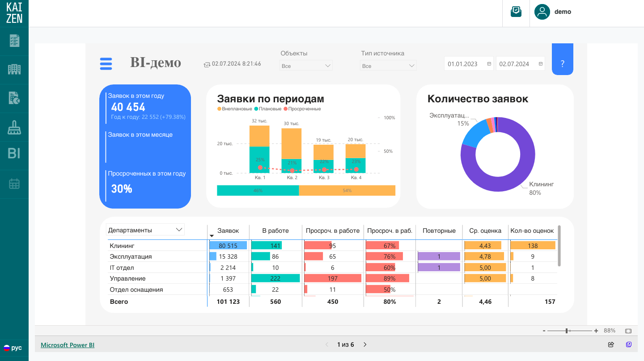Click the В работе column header
This screenshot has width=644, height=361.
pos(275,231)
